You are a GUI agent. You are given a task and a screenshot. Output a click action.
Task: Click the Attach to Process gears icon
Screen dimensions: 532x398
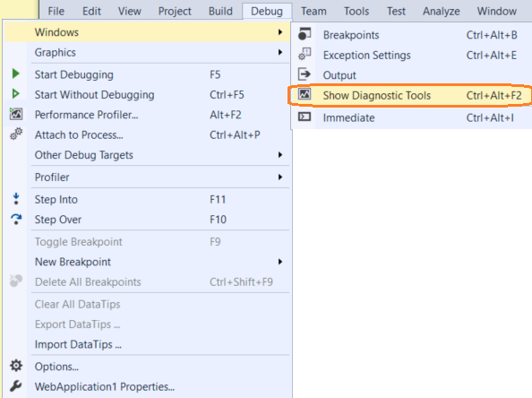pos(15,134)
